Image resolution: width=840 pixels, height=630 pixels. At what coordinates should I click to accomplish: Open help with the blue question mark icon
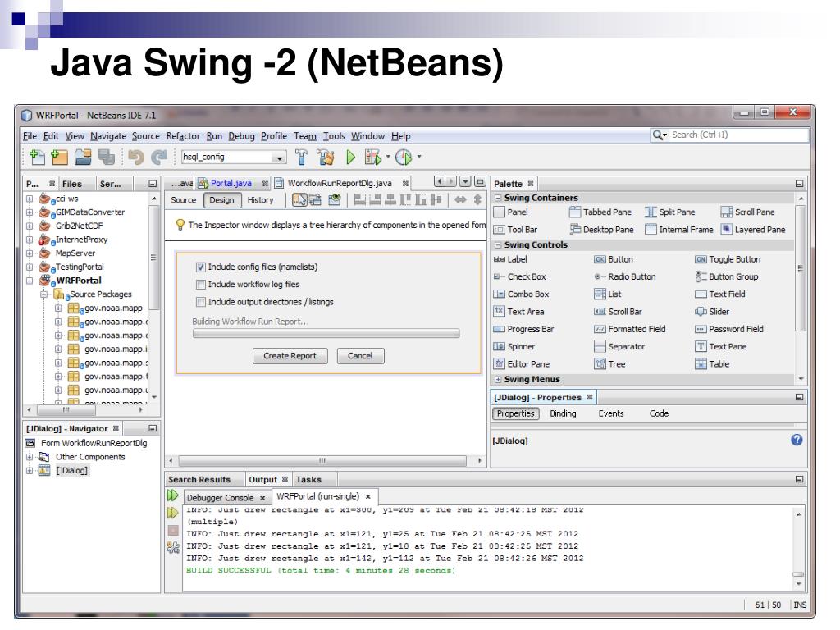[797, 440]
